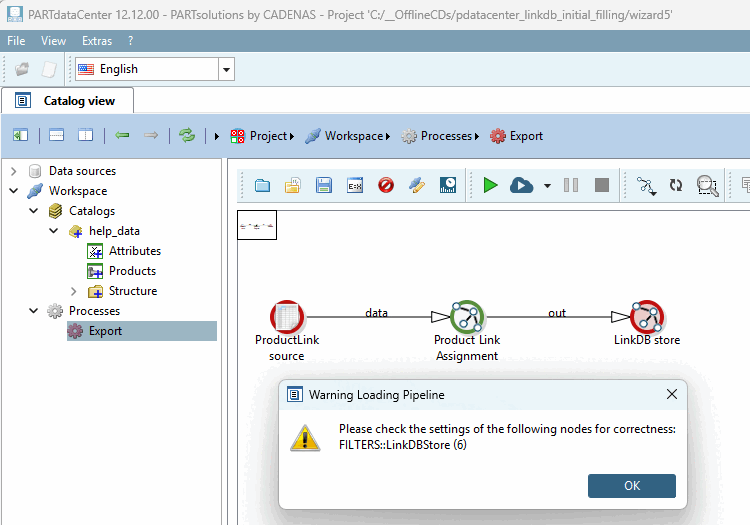Close the Warning Loading Pipeline dialog
750x525 pixels.
pyautogui.click(x=672, y=394)
